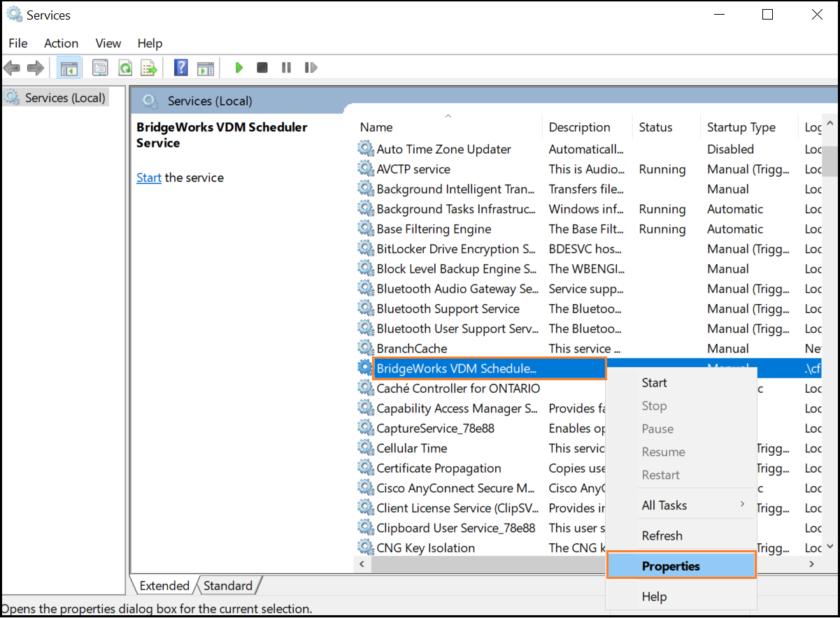Screen dimensions: 840x618
Task: Open the File menu
Action: coord(18,43)
